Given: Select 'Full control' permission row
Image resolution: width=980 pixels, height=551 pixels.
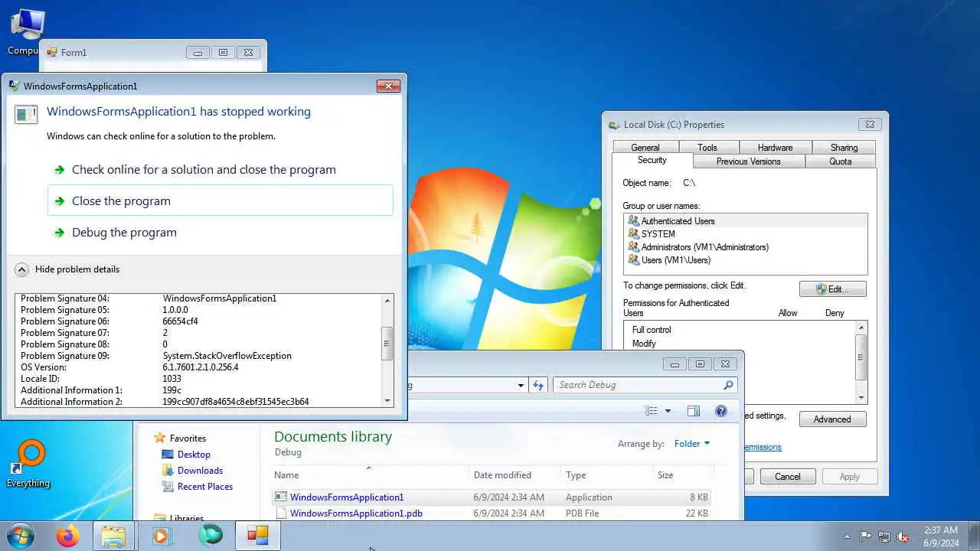Looking at the screenshot, I should point(652,330).
